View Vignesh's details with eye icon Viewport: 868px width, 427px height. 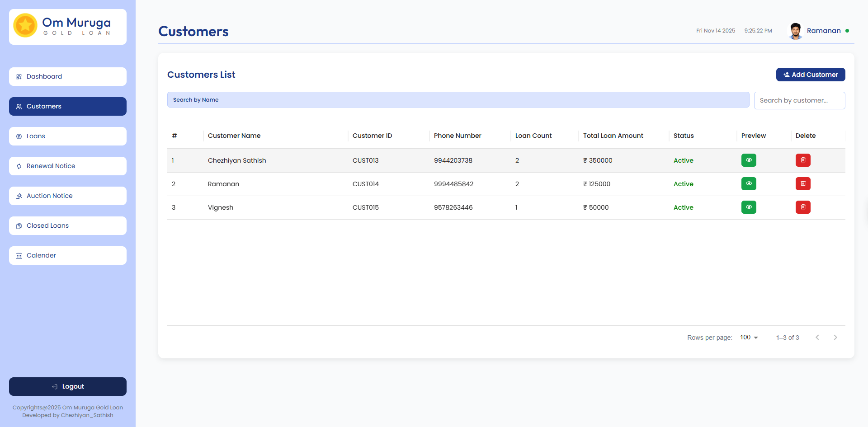tap(749, 207)
